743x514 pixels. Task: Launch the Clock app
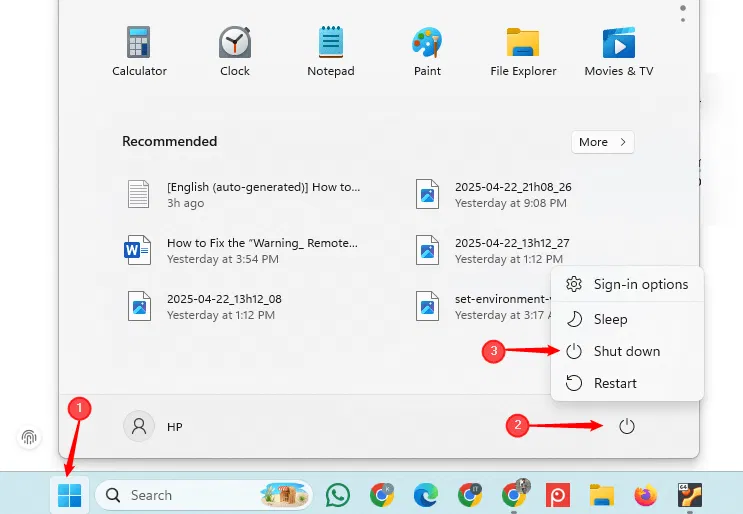point(235,51)
